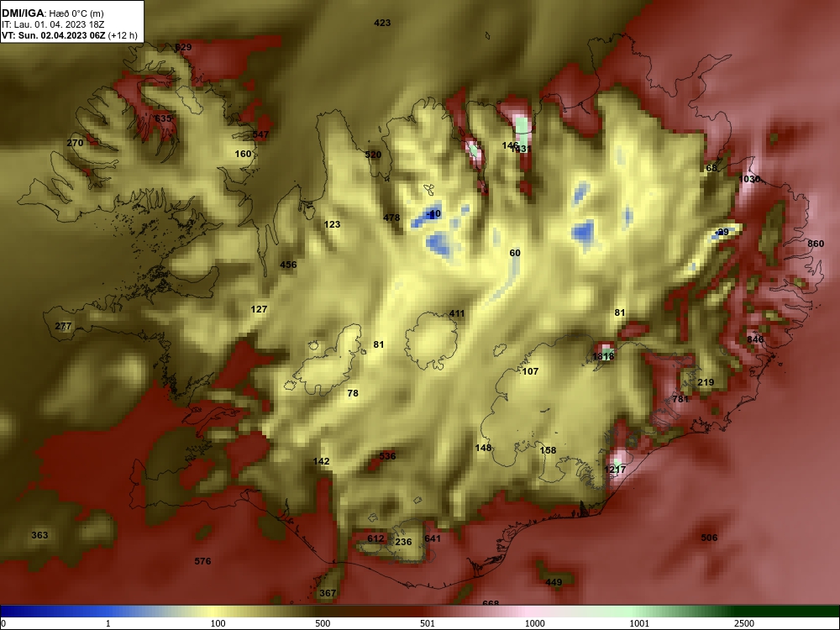
Task: Click the map value 127
Action: [x=260, y=310]
